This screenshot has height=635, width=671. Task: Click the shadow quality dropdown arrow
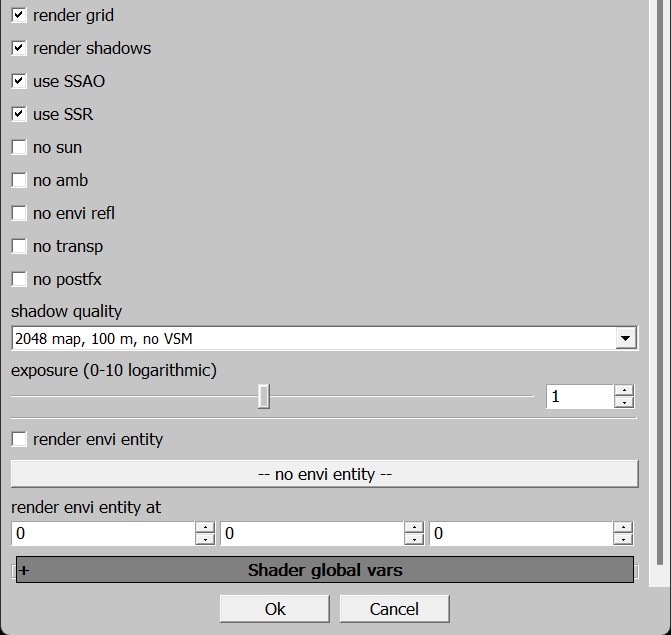pyautogui.click(x=626, y=338)
